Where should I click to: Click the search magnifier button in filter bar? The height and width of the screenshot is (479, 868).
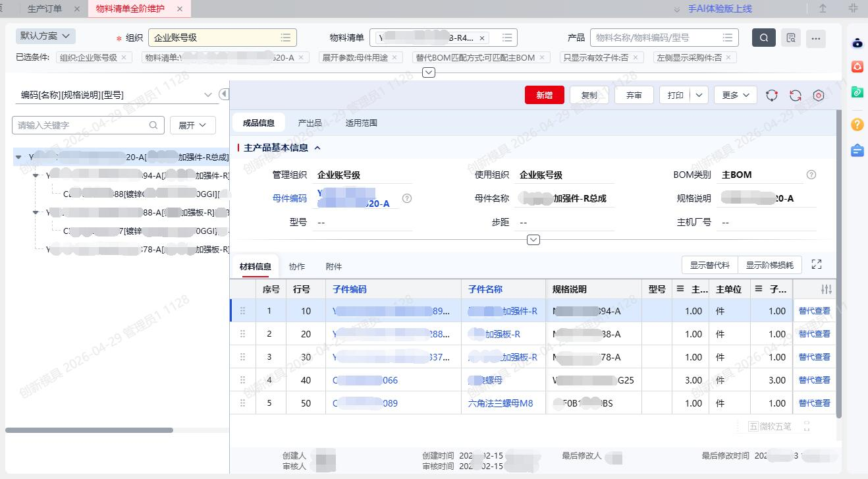pos(763,38)
